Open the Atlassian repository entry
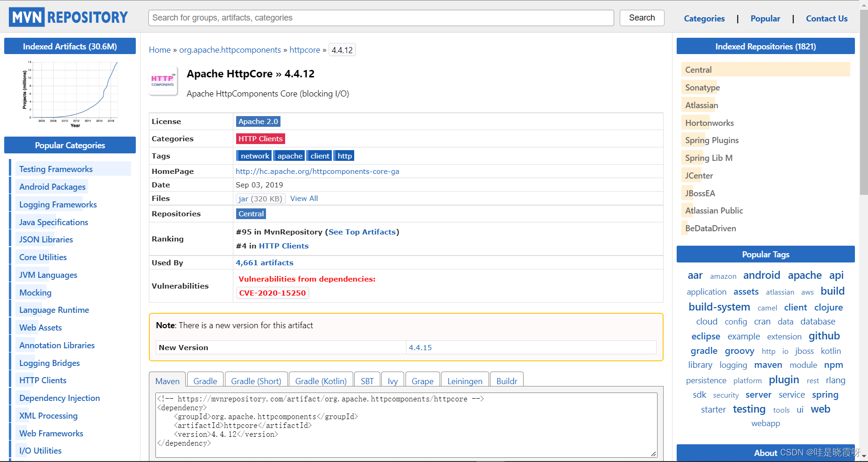Viewport: 868px width, 462px height. (701, 105)
